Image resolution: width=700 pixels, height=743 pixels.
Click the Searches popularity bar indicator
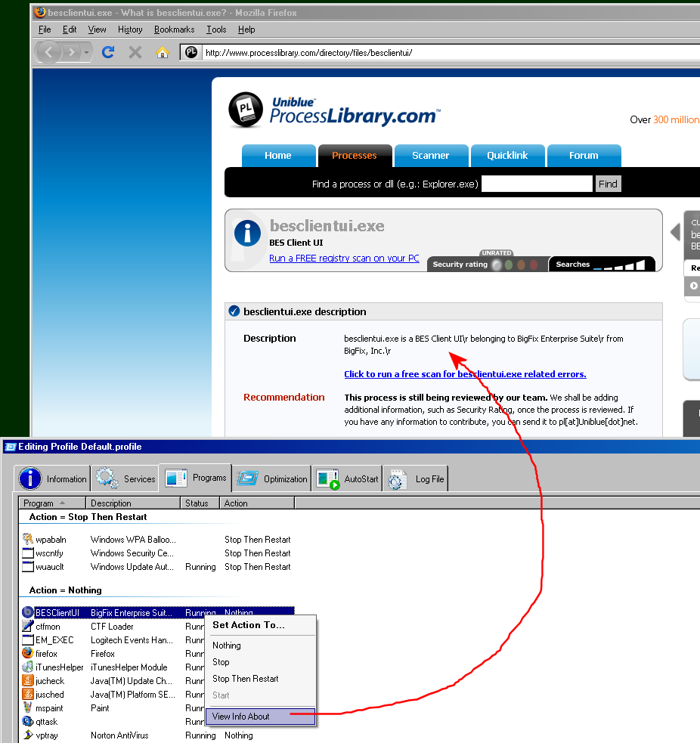[602, 265]
